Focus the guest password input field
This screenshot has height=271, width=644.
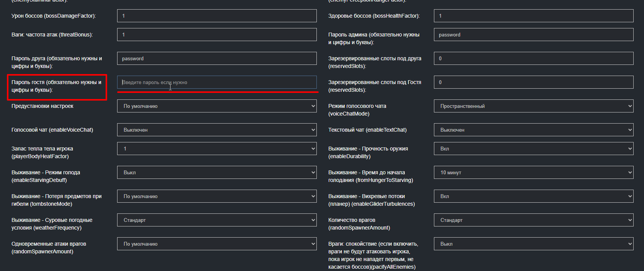[x=217, y=82]
